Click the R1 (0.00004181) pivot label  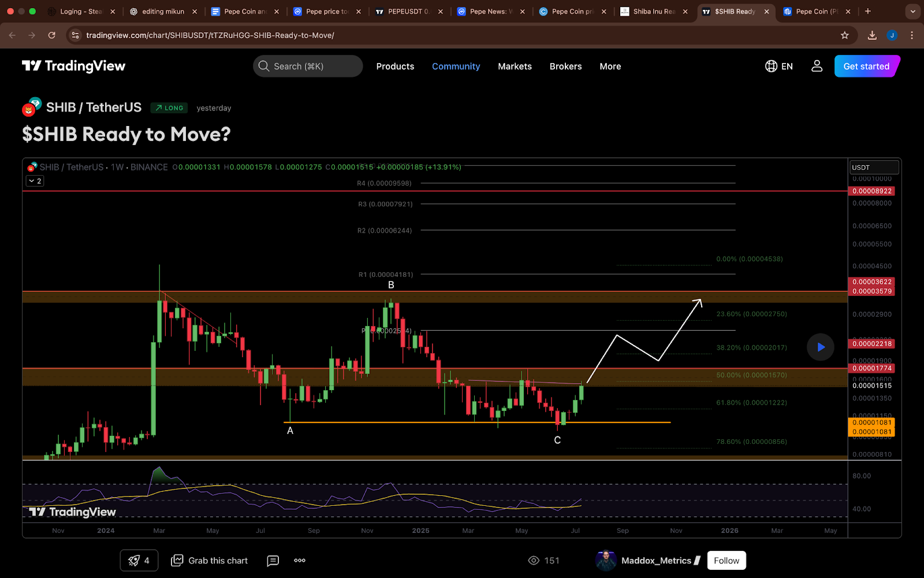(x=386, y=275)
